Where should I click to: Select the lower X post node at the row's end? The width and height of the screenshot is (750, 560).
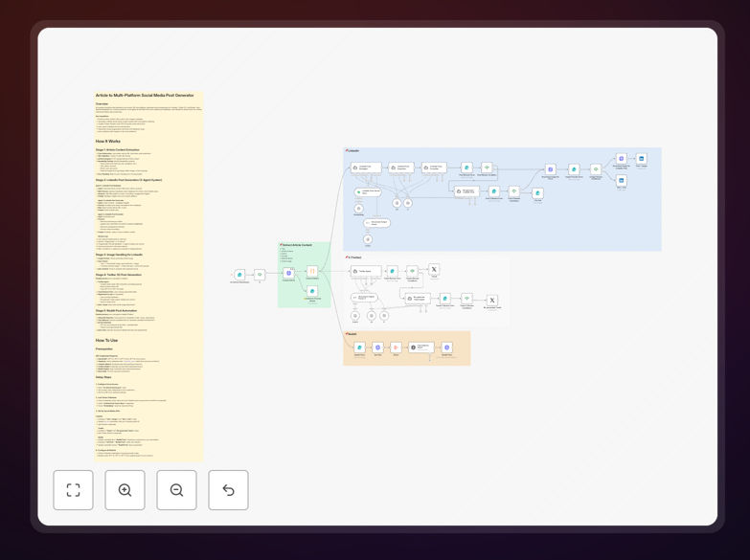(491, 301)
